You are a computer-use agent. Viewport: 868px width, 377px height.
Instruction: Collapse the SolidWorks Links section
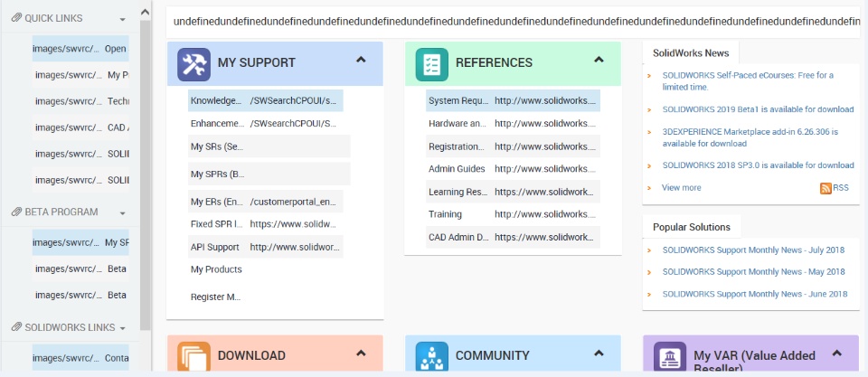pyautogui.click(x=121, y=328)
